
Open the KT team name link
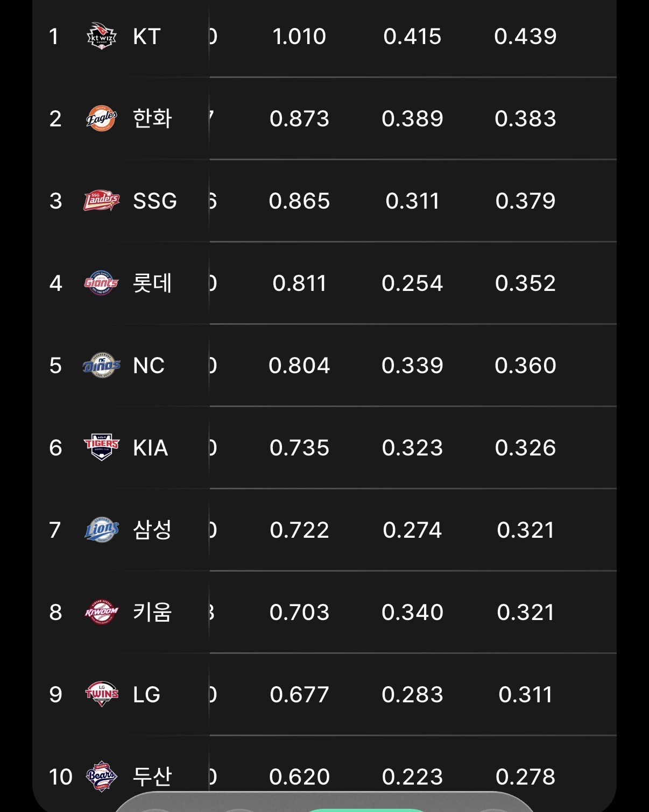[147, 37]
